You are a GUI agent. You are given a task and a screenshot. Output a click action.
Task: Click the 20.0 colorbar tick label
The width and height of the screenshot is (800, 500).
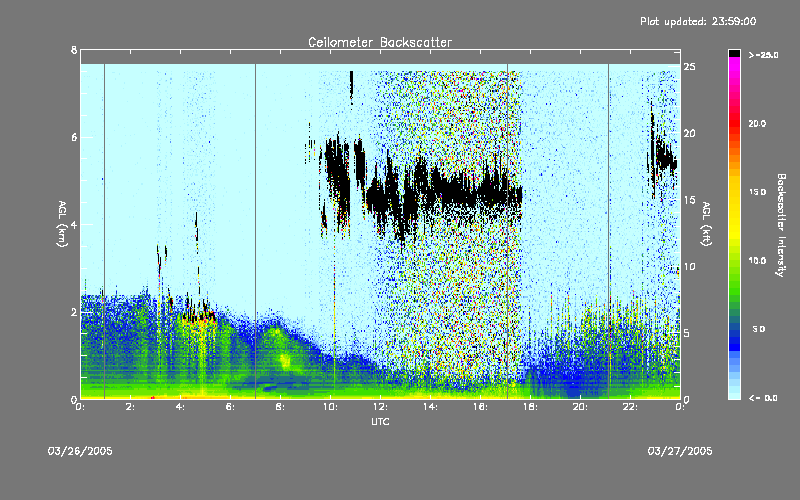(x=757, y=123)
